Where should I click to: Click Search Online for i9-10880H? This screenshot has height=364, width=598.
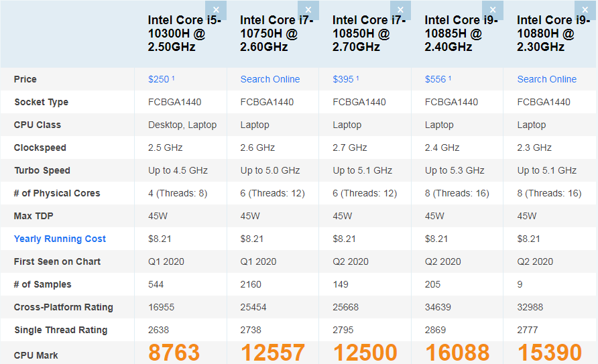546,79
